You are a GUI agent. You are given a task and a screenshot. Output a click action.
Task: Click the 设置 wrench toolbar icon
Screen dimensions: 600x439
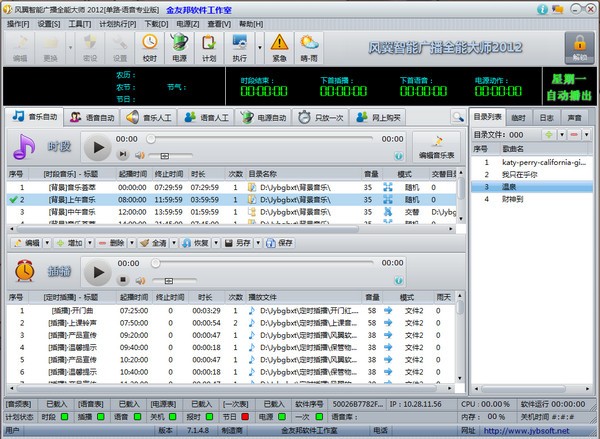(120, 48)
